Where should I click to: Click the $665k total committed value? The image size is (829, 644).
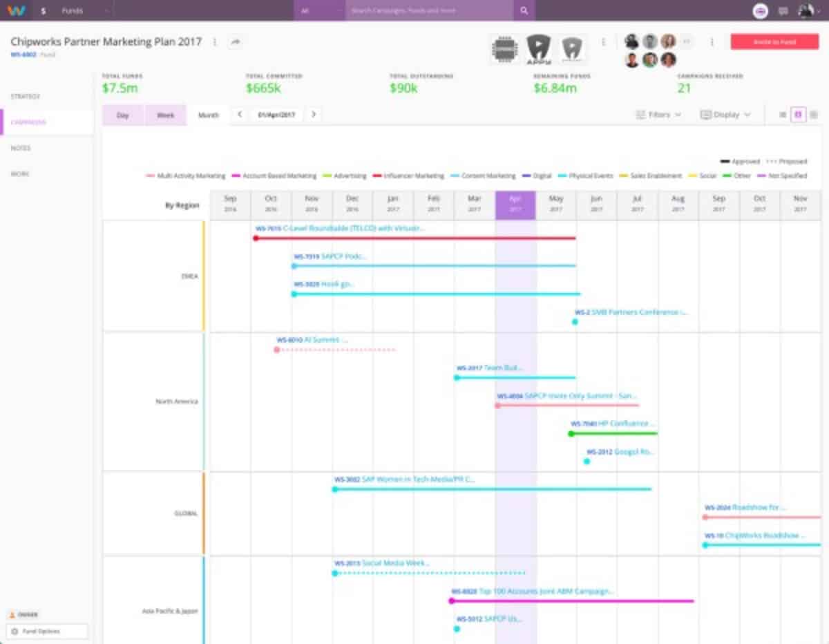tap(264, 88)
